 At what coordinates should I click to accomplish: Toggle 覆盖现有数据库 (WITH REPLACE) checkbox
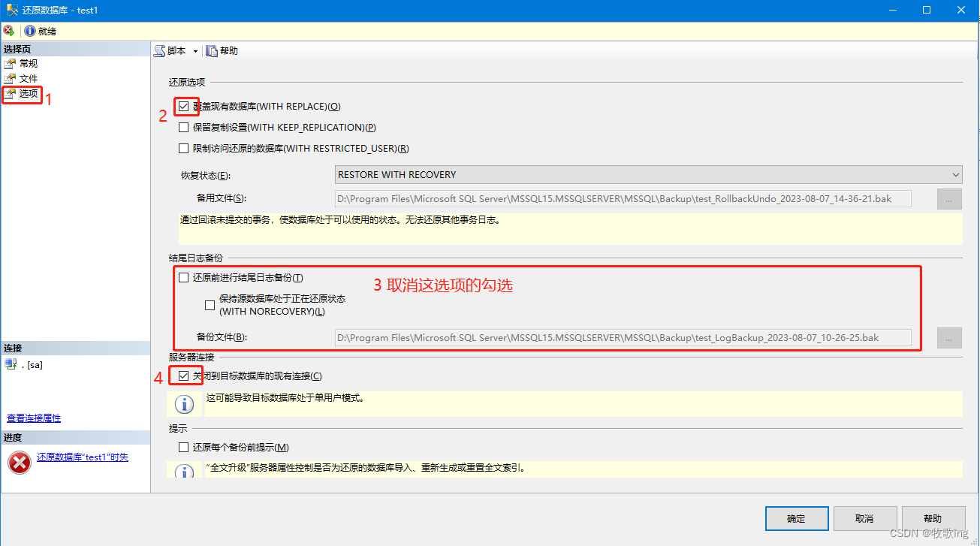click(x=184, y=107)
